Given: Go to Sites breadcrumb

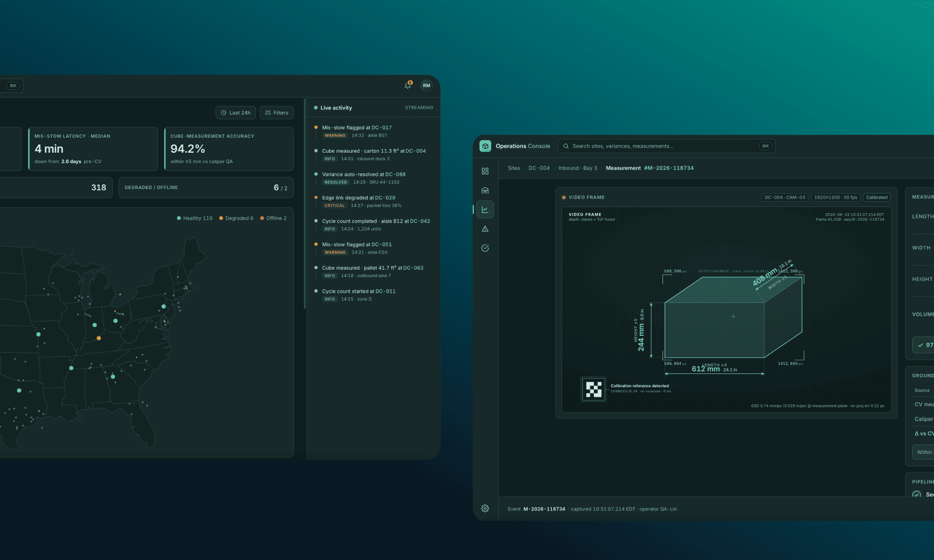Looking at the screenshot, I should click(514, 168).
